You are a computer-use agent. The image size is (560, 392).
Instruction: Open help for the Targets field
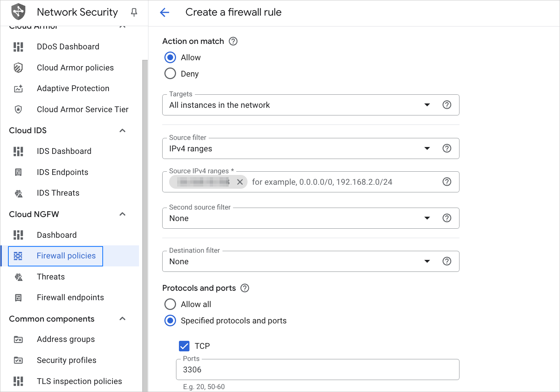point(447,105)
